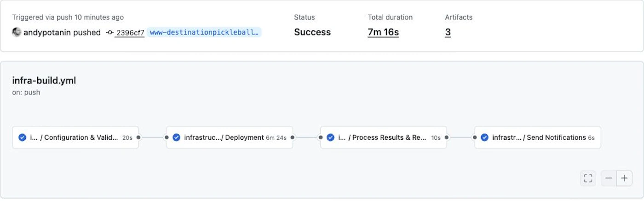Open the www-destinationpickleball branch label
The width and height of the screenshot is (644, 201).
[x=204, y=32]
